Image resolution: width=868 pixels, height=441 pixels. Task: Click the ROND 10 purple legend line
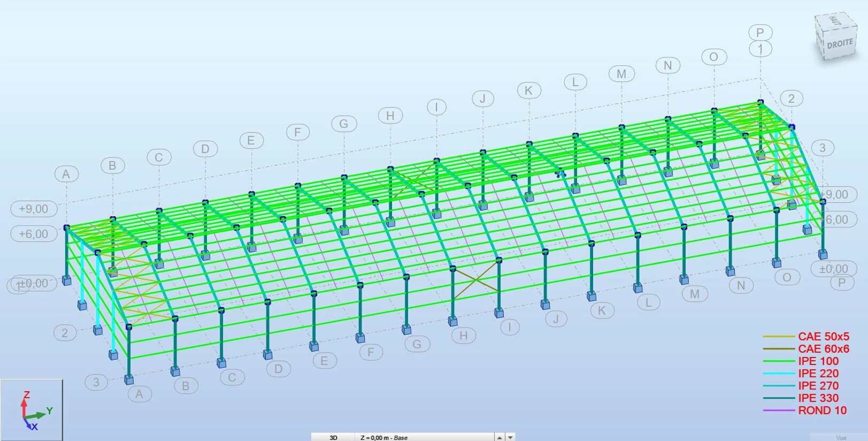[779, 410]
